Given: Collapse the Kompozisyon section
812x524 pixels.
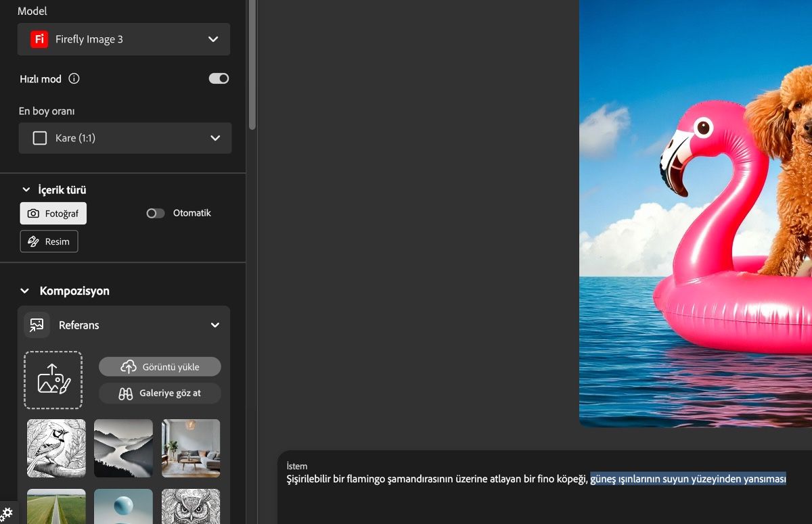Looking at the screenshot, I should (x=25, y=291).
